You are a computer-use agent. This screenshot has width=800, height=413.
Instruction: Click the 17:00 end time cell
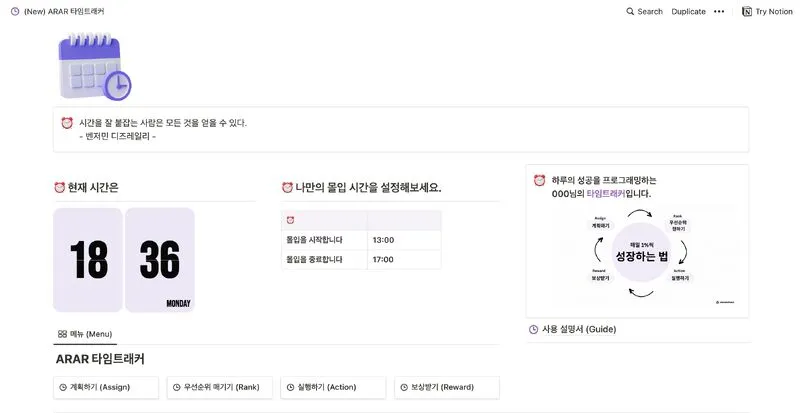403,259
